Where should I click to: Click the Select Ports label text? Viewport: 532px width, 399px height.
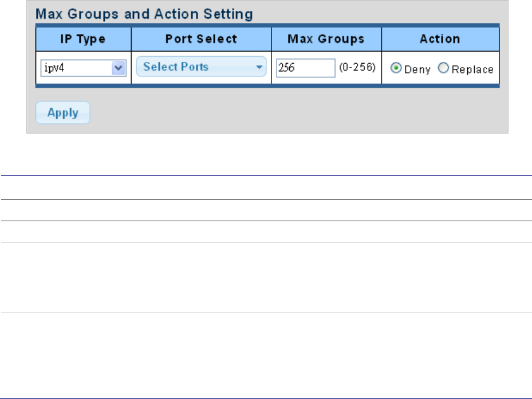tap(176, 66)
